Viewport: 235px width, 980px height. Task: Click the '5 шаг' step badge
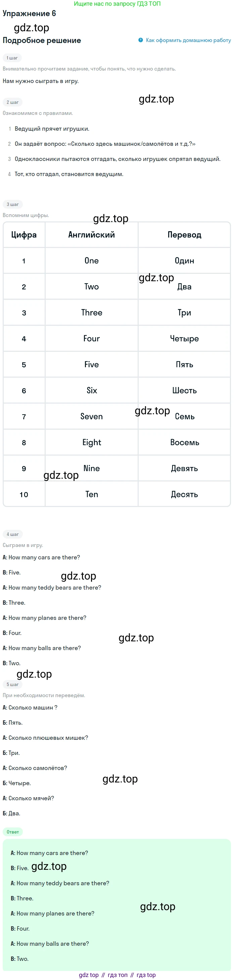[x=12, y=684]
